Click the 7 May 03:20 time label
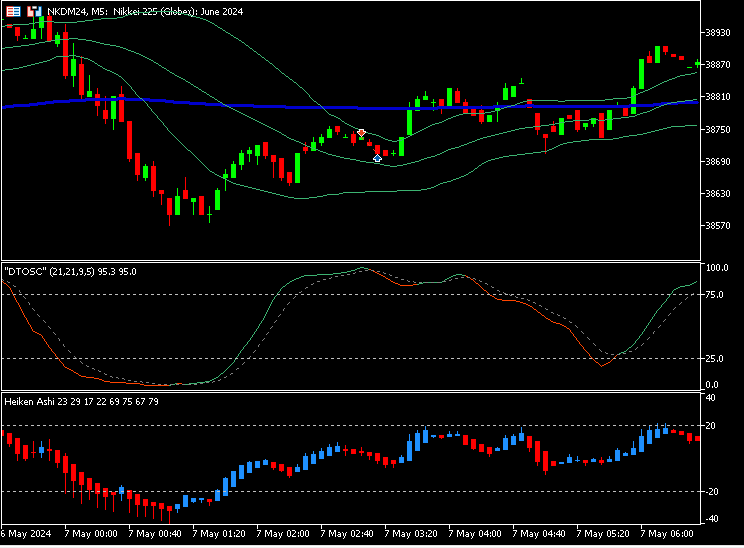This screenshot has width=744, height=548. point(411,533)
